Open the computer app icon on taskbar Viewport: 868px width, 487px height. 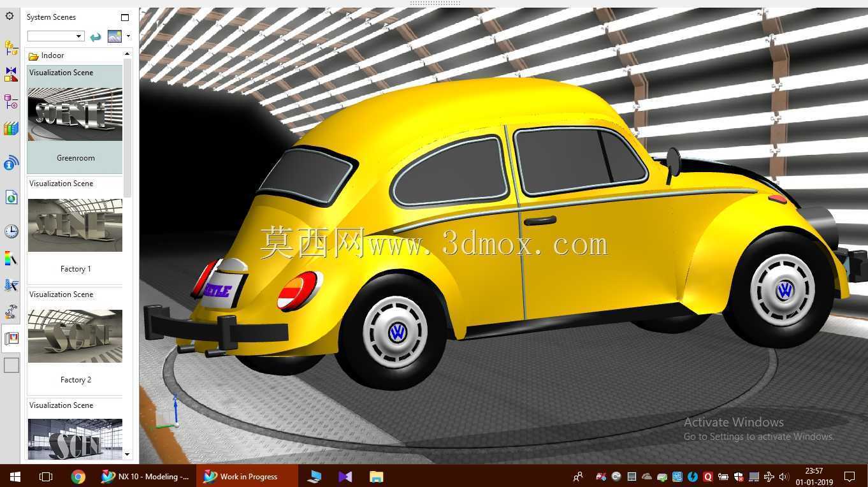tap(314, 476)
